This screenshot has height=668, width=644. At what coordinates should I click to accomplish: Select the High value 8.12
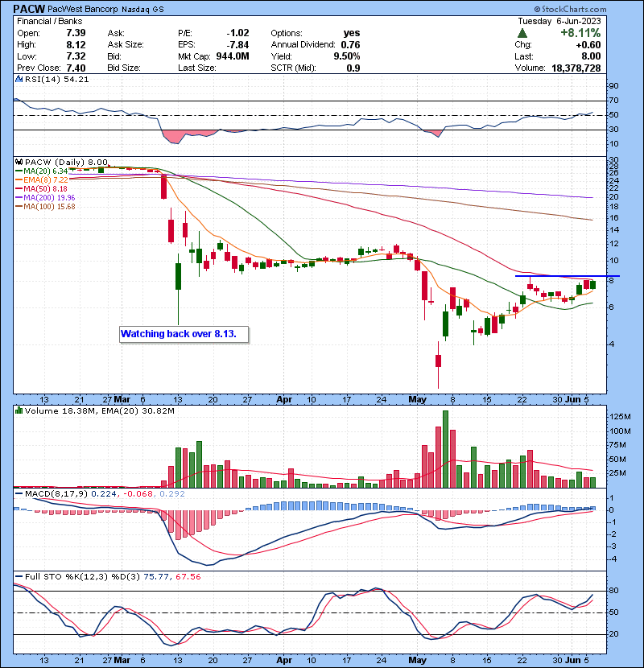click(x=76, y=45)
